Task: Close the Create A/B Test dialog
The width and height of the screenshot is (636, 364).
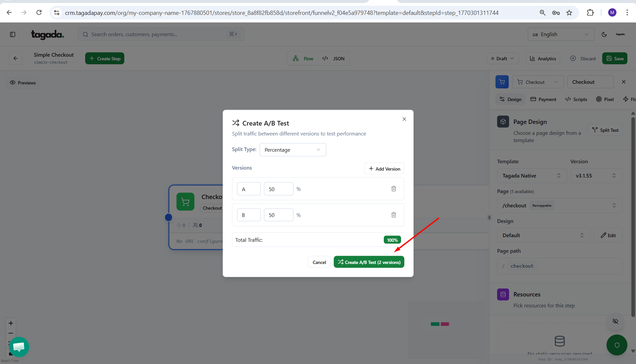Action: (404, 119)
